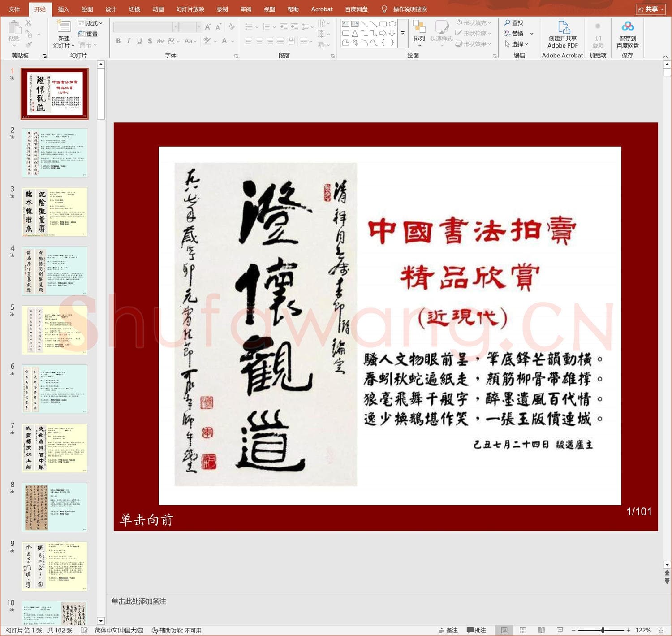Toggle Strikethrough formatting

click(x=160, y=41)
